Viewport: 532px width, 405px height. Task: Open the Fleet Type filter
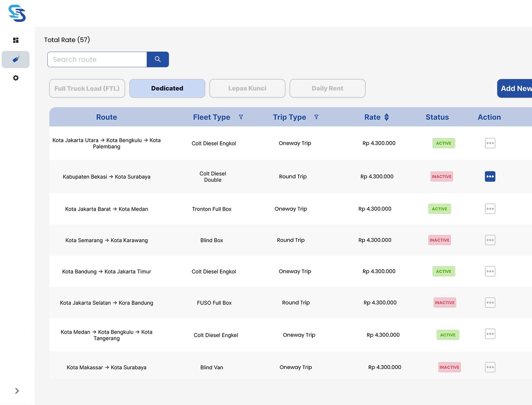[x=241, y=117]
